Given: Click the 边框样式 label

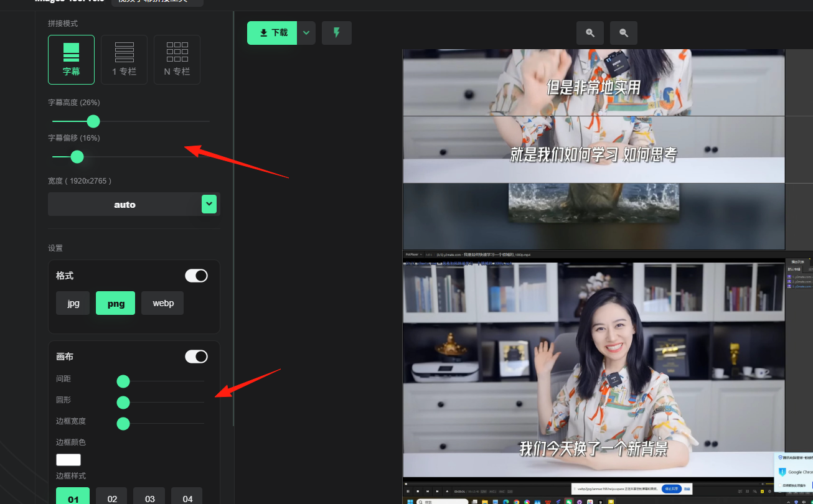Looking at the screenshot, I should pyautogui.click(x=71, y=476).
